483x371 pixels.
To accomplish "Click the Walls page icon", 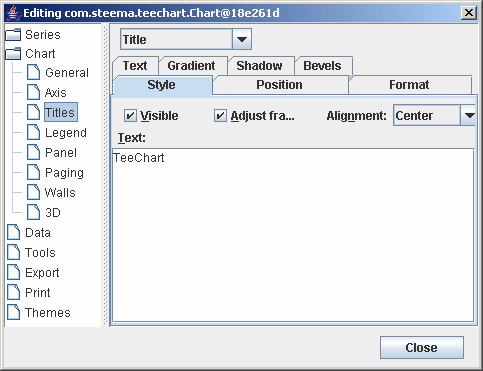I will pos(33,192).
